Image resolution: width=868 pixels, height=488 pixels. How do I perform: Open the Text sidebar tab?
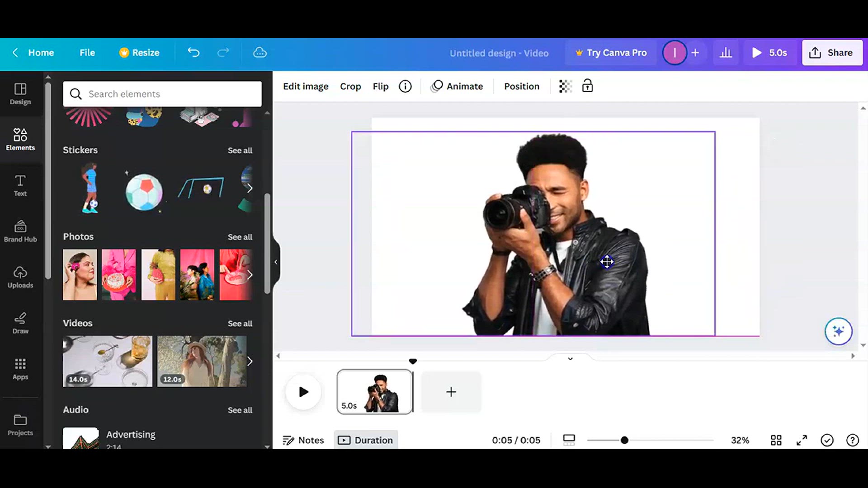point(20,186)
